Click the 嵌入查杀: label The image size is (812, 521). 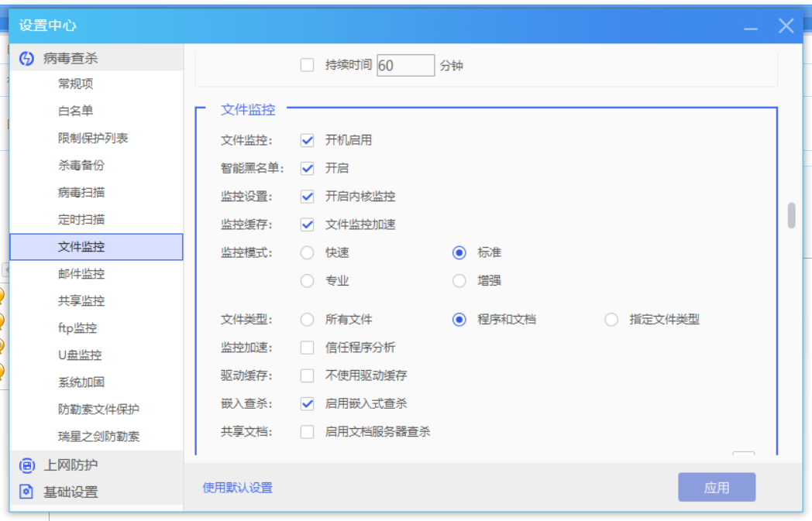click(246, 403)
